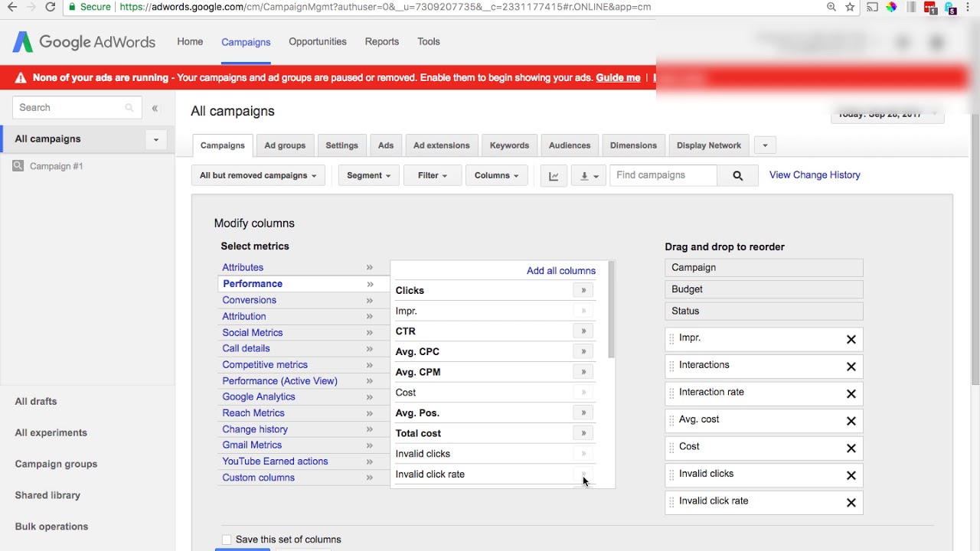Open the All campaigns sidebar dropdown arrow
980x551 pixels.
coord(155,139)
